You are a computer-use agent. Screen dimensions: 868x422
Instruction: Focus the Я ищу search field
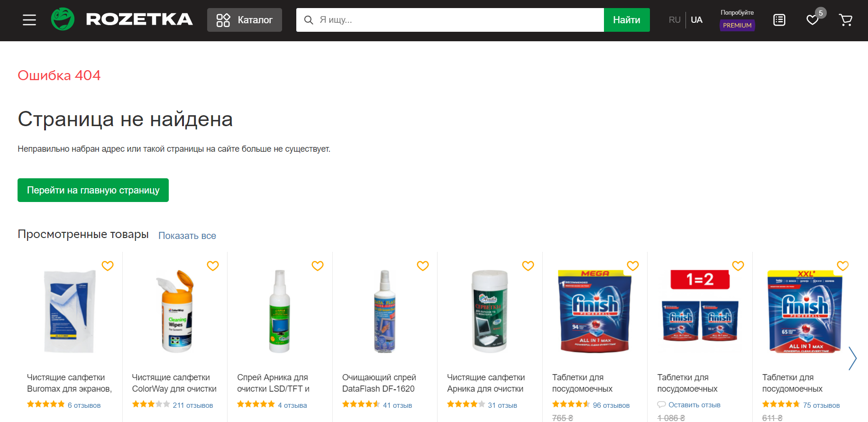(455, 20)
